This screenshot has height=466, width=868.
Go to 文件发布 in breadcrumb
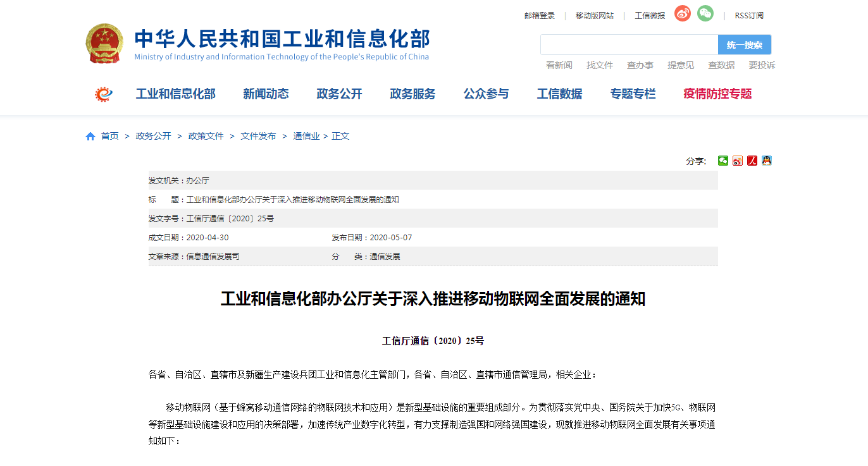259,136
